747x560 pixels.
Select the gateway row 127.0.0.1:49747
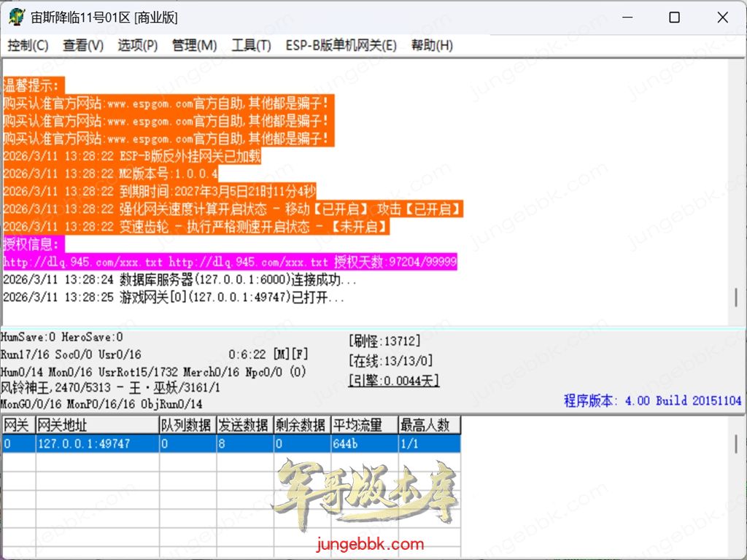(x=231, y=443)
